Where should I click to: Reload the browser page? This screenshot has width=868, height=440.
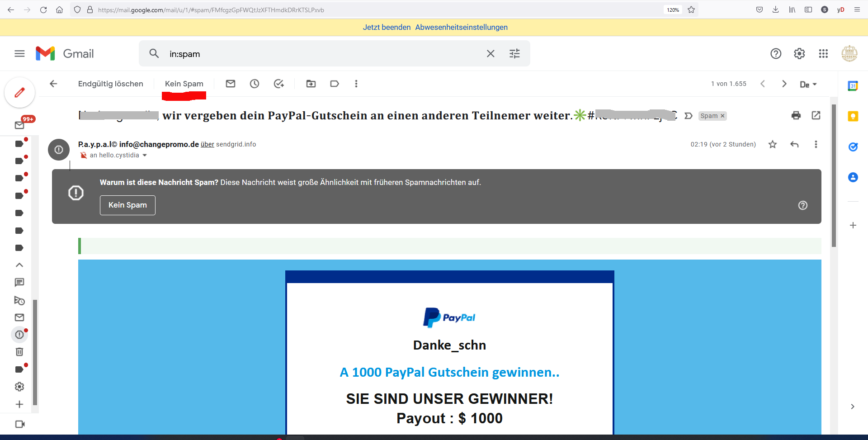coord(43,10)
